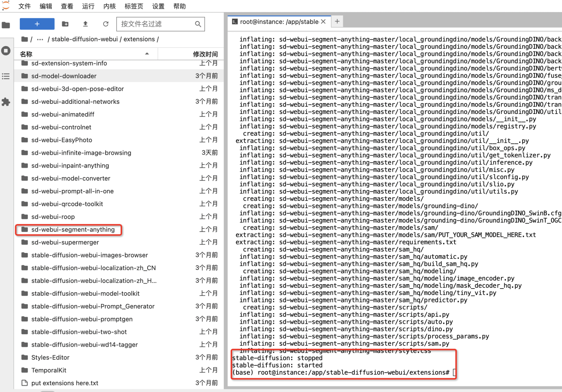Add a new tab with plus button
This screenshot has width=562, height=392.
pyautogui.click(x=337, y=21)
